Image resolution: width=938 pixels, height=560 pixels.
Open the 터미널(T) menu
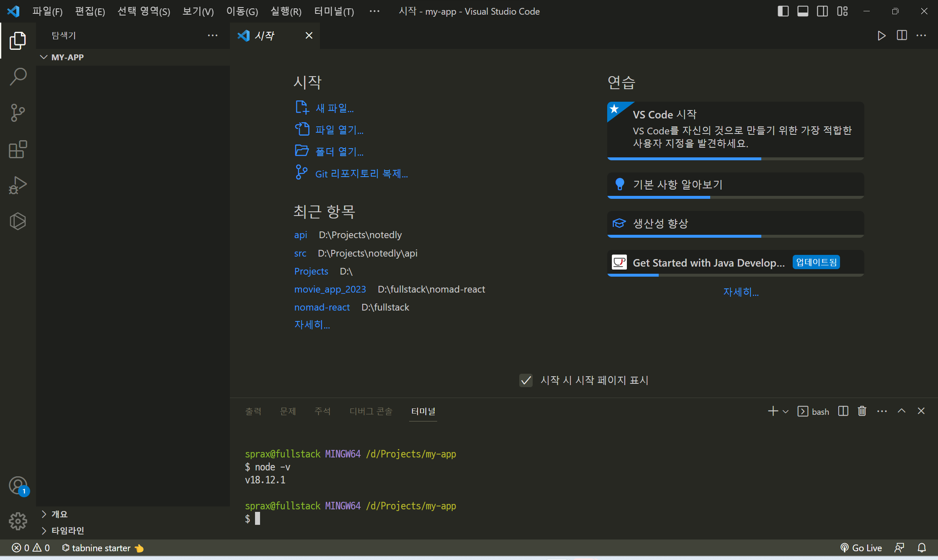(334, 11)
